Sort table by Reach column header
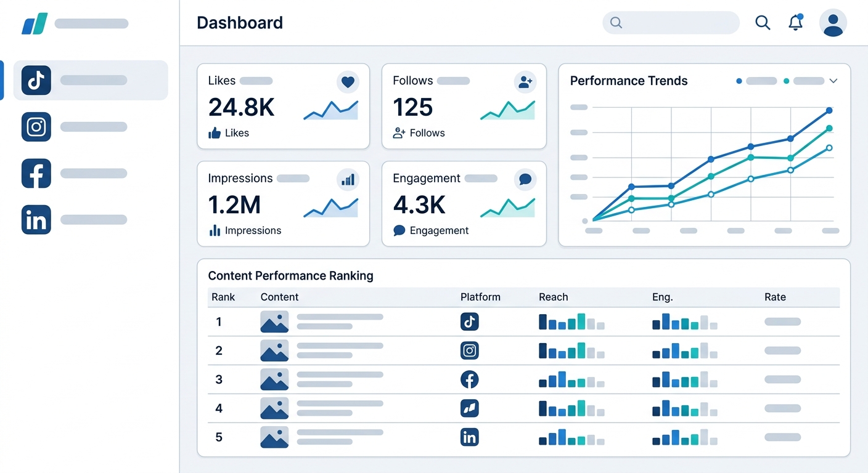The height and width of the screenshot is (473, 868). pyautogui.click(x=553, y=297)
